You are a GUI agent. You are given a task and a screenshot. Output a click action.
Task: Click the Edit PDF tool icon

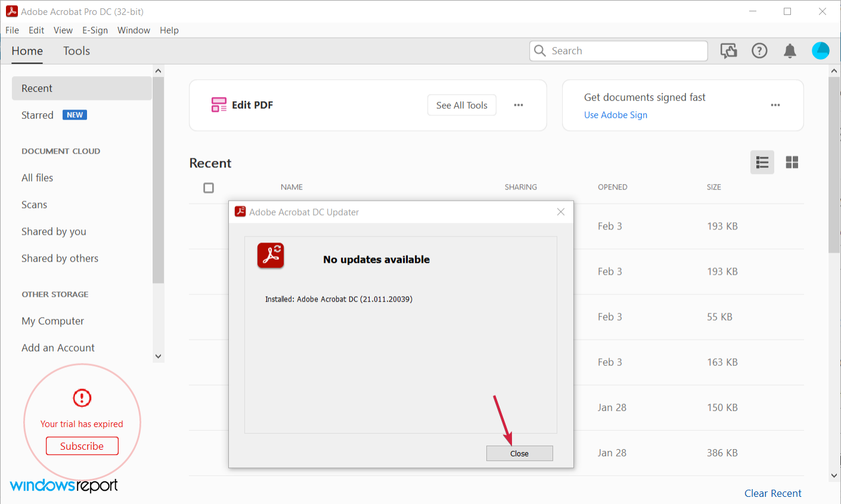tap(219, 105)
